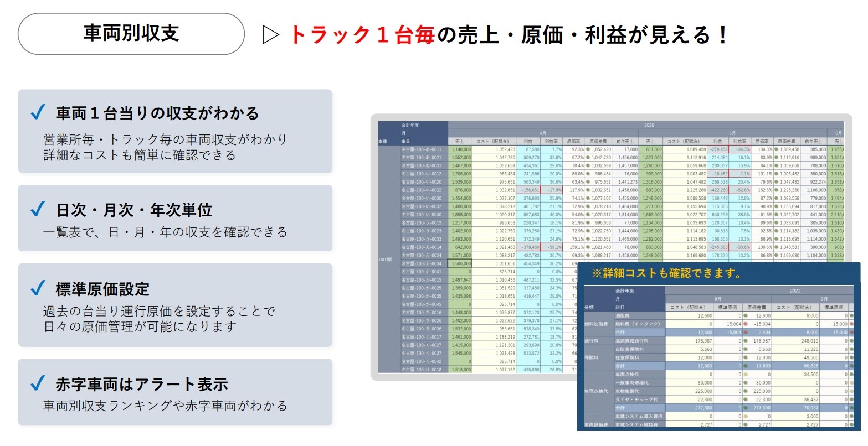Viewport: 868px width, 446px height.
Task: Click the 車両別収支 rounded title button
Action: [x=131, y=34]
